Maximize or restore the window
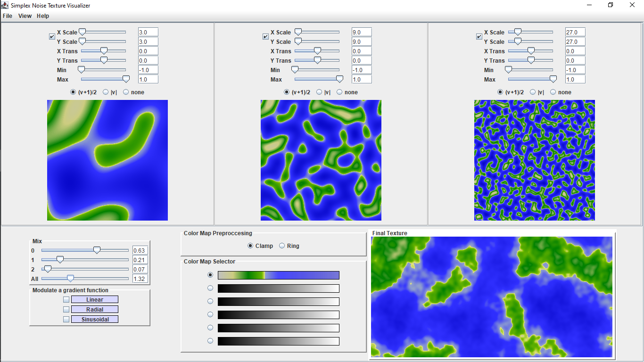Image resolution: width=644 pixels, height=362 pixels. tap(611, 5)
